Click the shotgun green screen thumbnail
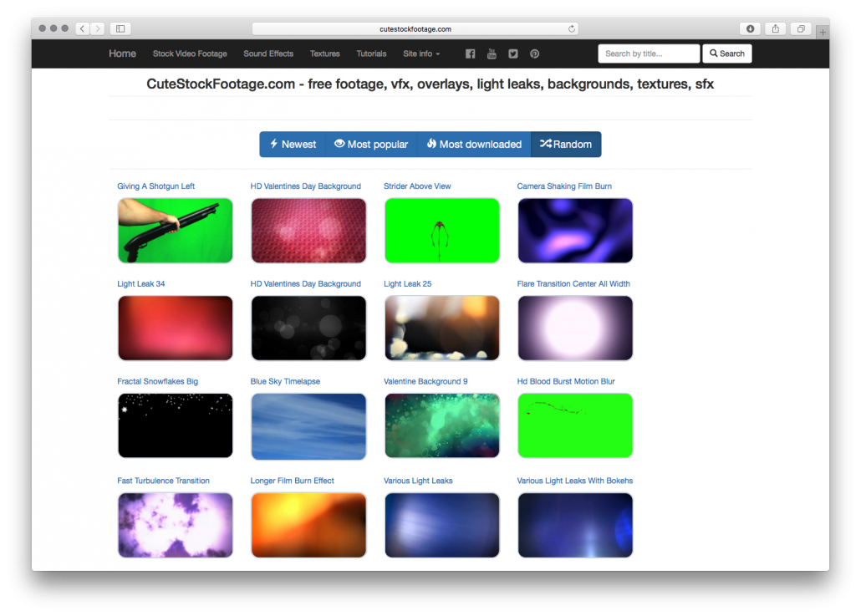The width and height of the screenshot is (861, 616). pos(176,231)
